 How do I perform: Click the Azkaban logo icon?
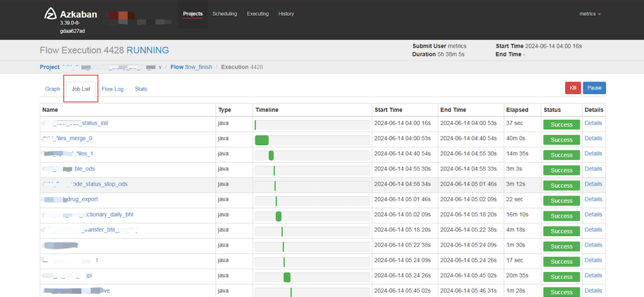[x=50, y=14]
